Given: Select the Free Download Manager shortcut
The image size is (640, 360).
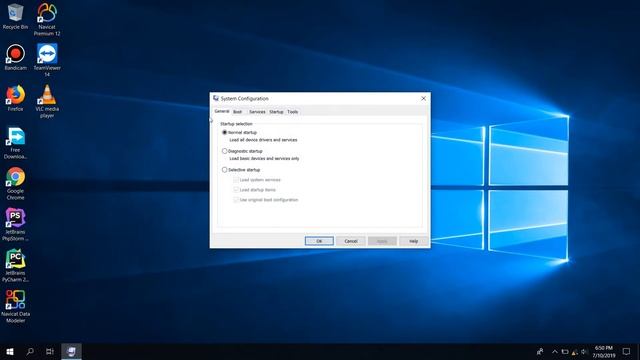Looking at the screenshot, I should click(x=16, y=143).
